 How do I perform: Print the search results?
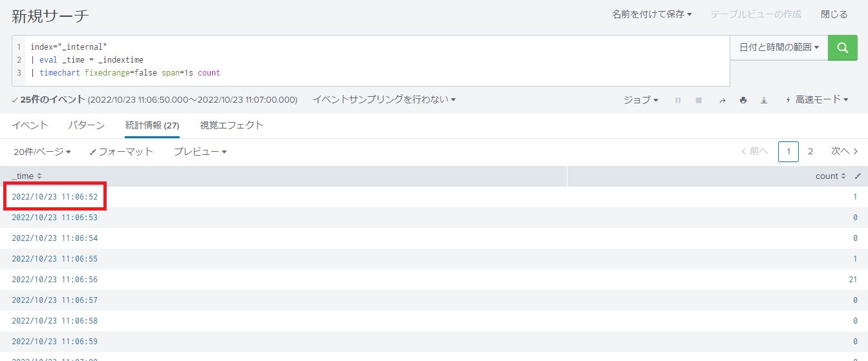click(x=743, y=100)
